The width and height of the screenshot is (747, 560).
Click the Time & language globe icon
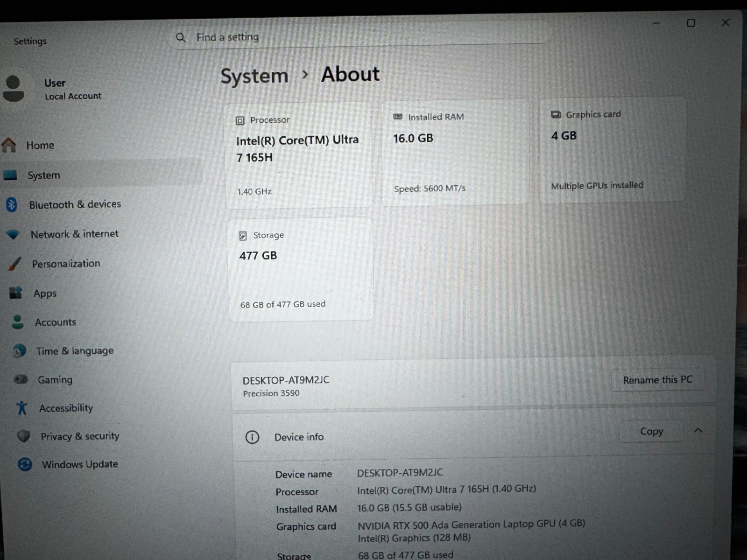20,350
